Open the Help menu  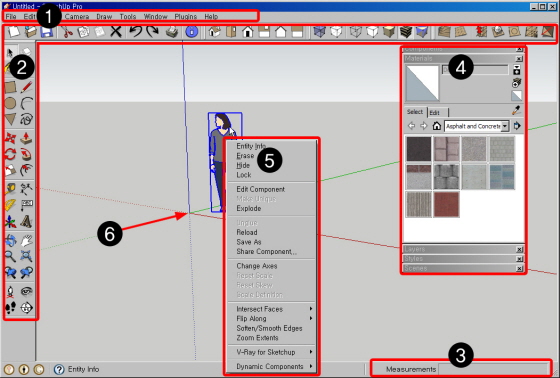point(211,17)
